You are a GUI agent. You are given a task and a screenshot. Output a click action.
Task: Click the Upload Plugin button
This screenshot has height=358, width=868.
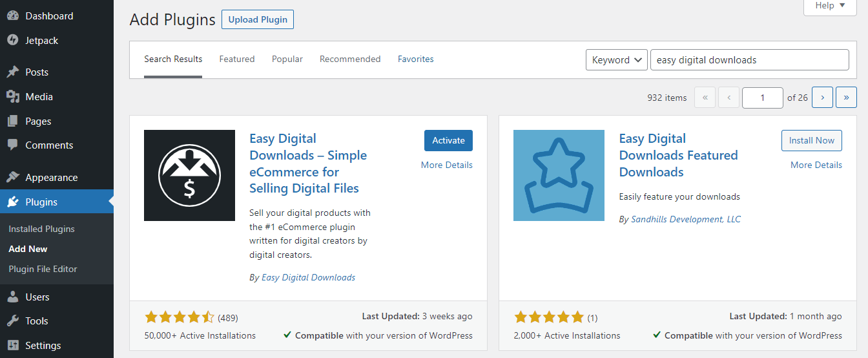tap(258, 19)
